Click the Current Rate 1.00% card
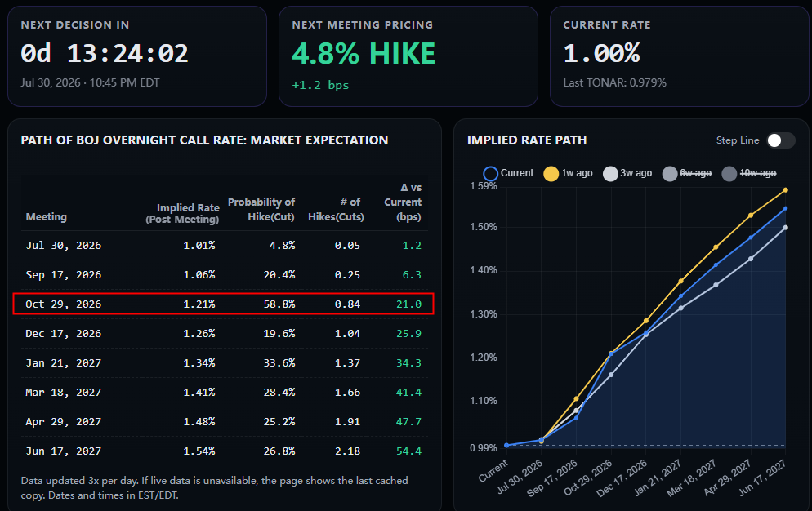 [x=680, y=56]
